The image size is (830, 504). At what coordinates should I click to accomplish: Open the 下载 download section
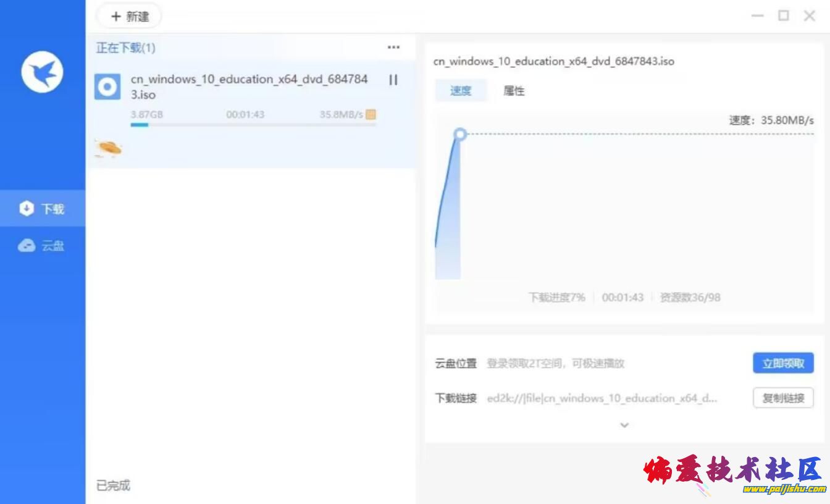coord(43,209)
